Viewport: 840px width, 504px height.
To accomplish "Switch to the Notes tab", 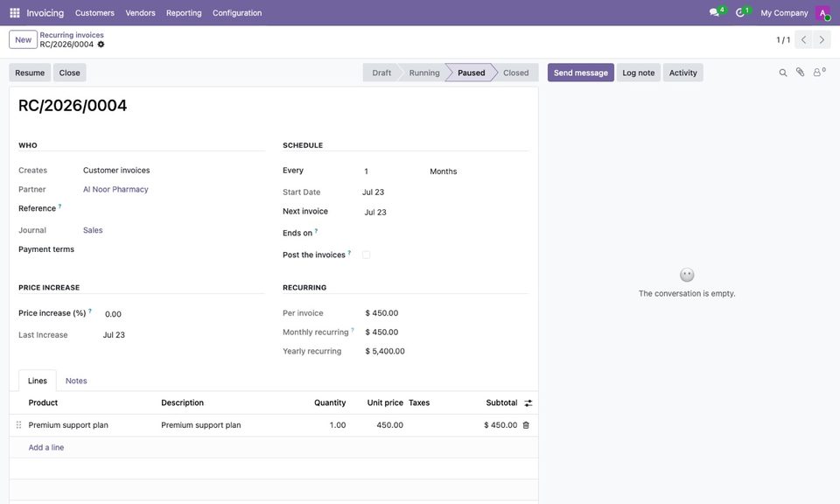I will 76,381.
